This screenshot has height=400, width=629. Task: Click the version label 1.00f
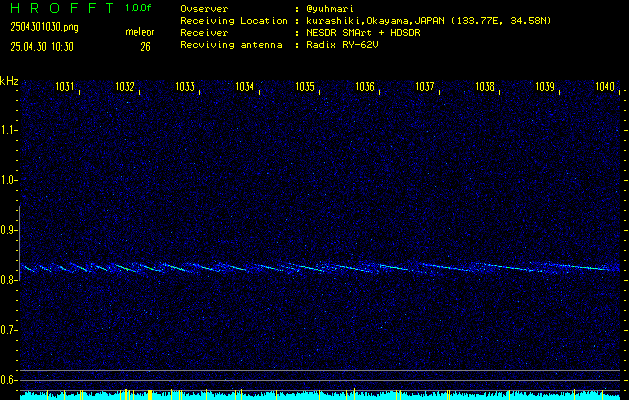click(x=138, y=8)
